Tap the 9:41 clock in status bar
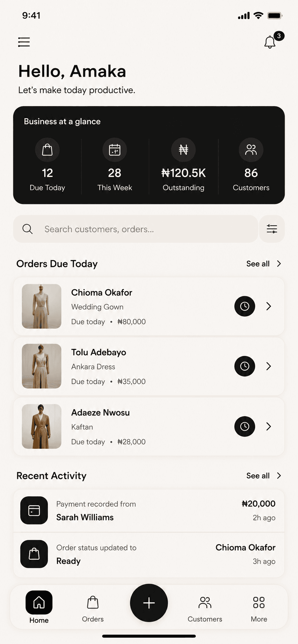Image resolution: width=298 pixels, height=644 pixels. (x=31, y=15)
